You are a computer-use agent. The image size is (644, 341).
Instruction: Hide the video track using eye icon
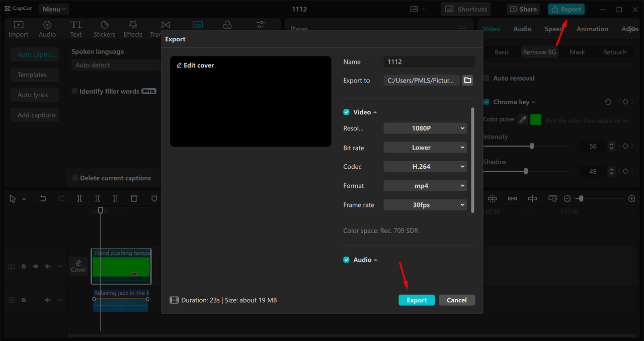(x=36, y=266)
